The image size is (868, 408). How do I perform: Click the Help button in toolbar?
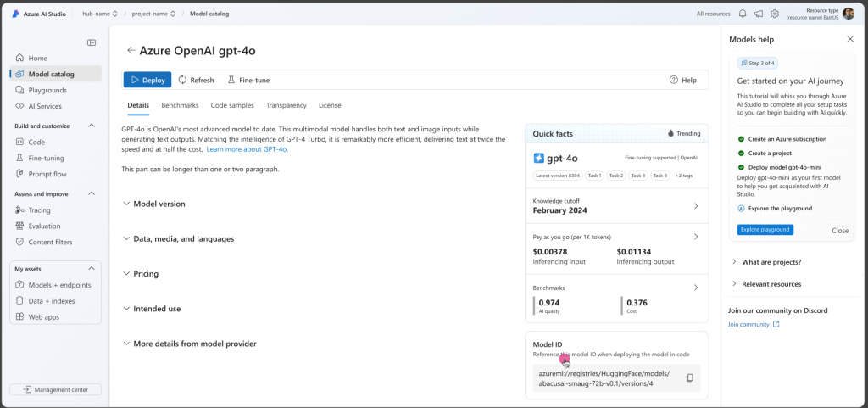coord(683,80)
